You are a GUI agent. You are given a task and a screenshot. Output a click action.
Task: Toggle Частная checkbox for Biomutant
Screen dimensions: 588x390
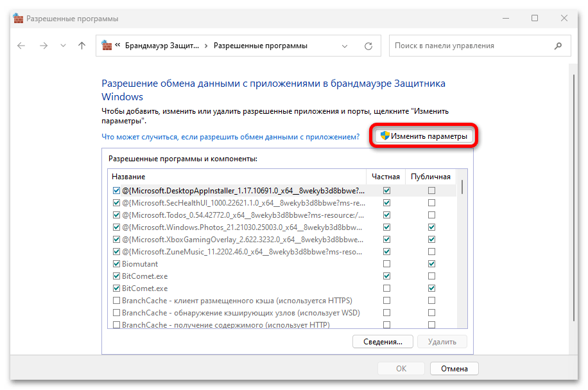[x=386, y=264]
